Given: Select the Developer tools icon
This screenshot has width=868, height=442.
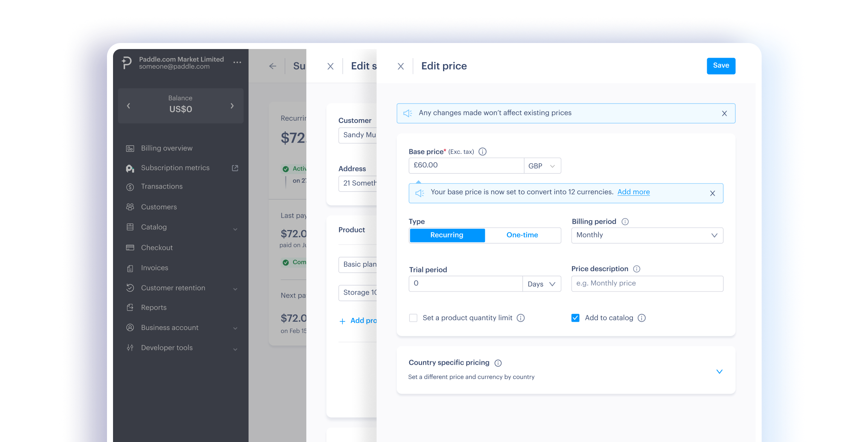Looking at the screenshot, I should click(x=130, y=347).
